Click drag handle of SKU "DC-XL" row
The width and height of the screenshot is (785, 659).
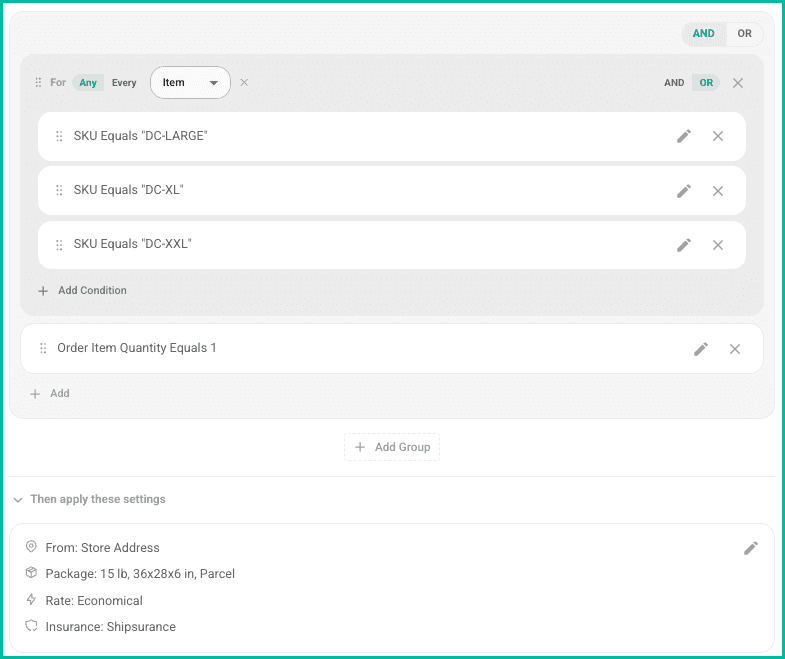pos(59,190)
